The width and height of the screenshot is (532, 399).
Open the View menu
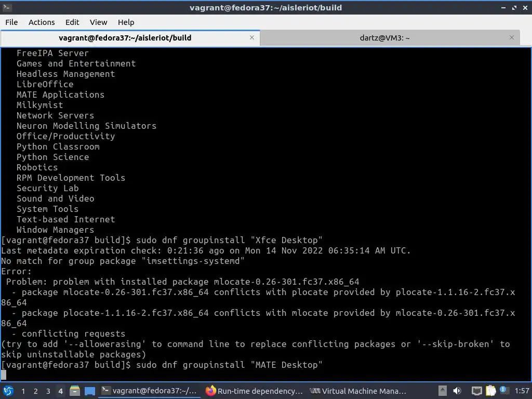coord(98,22)
